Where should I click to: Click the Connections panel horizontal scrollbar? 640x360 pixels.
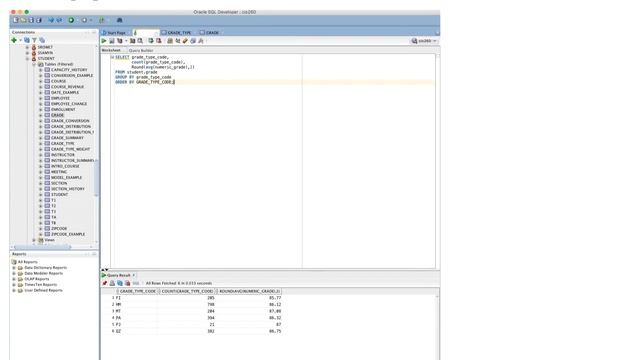[42, 247]
